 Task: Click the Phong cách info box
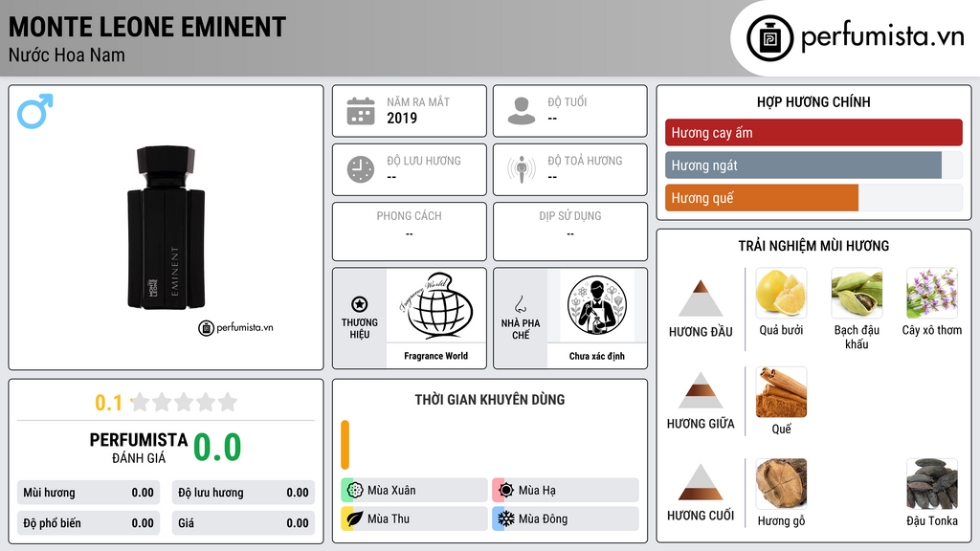point(410,231)
